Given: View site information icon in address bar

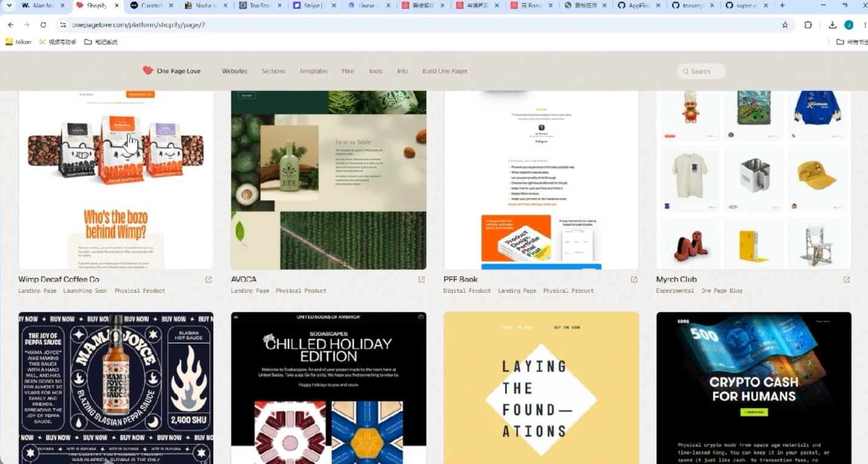Looking at the screenshot, I should pos(62,25).
